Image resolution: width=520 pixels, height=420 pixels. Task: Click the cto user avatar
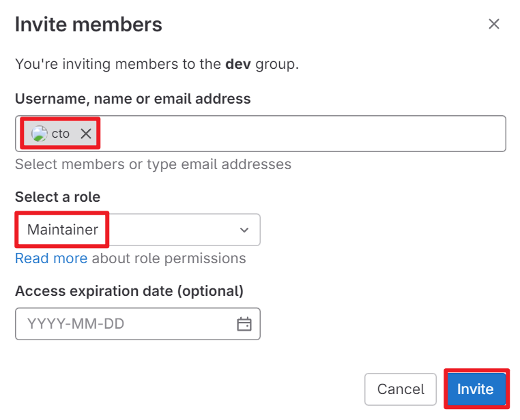pyautogui.click(x=39, y=134)
